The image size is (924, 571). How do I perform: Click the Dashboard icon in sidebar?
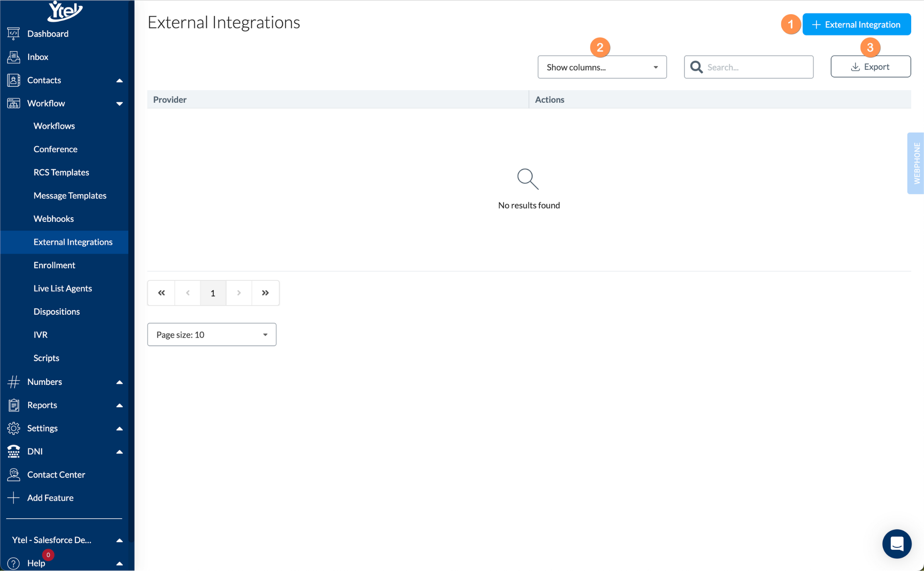click(x=13, y=34)
